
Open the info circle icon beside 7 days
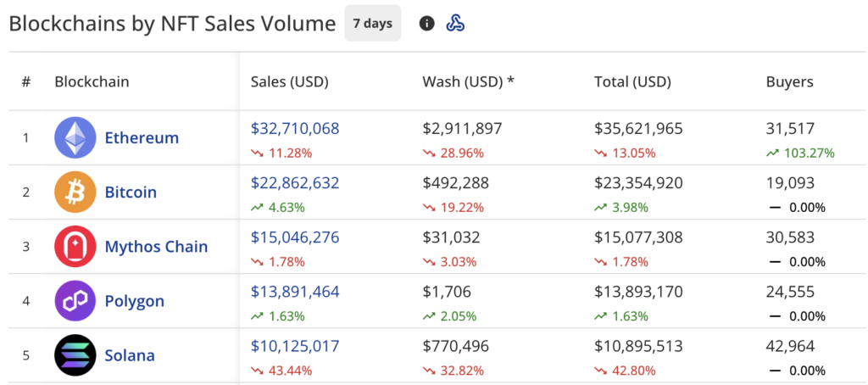[x=427, y=24]
